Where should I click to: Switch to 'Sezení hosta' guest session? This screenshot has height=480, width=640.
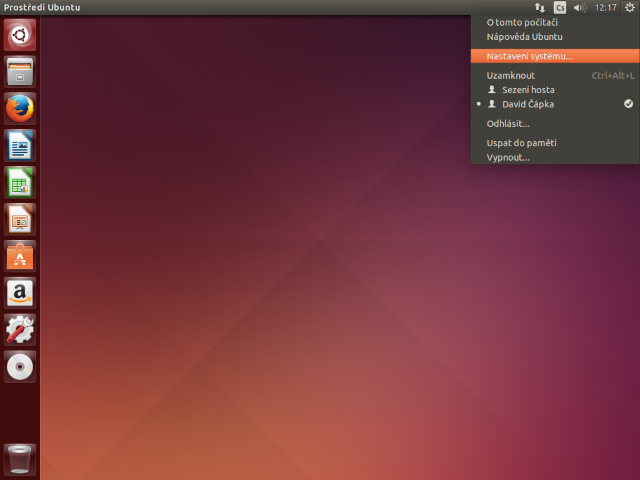pos(555,90)
